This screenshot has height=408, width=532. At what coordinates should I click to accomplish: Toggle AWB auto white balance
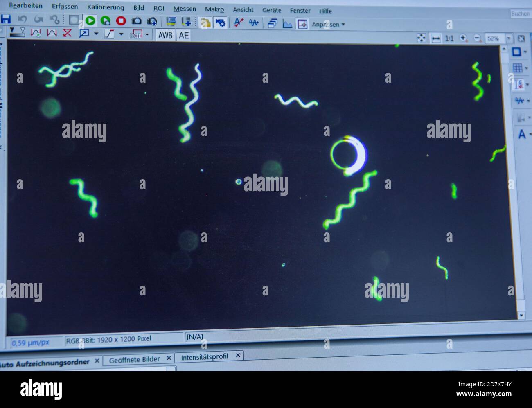coord(165,36)
